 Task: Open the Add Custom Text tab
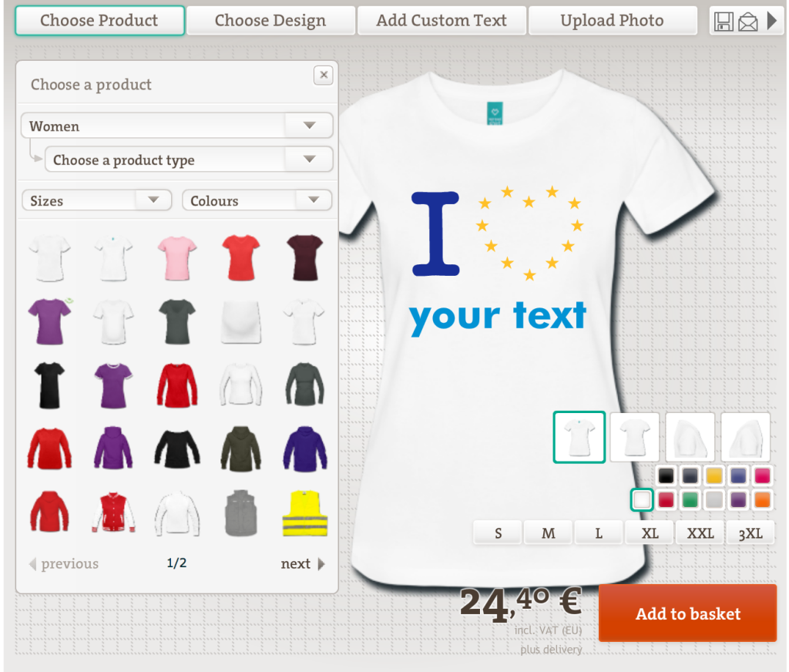click(442, 20)
